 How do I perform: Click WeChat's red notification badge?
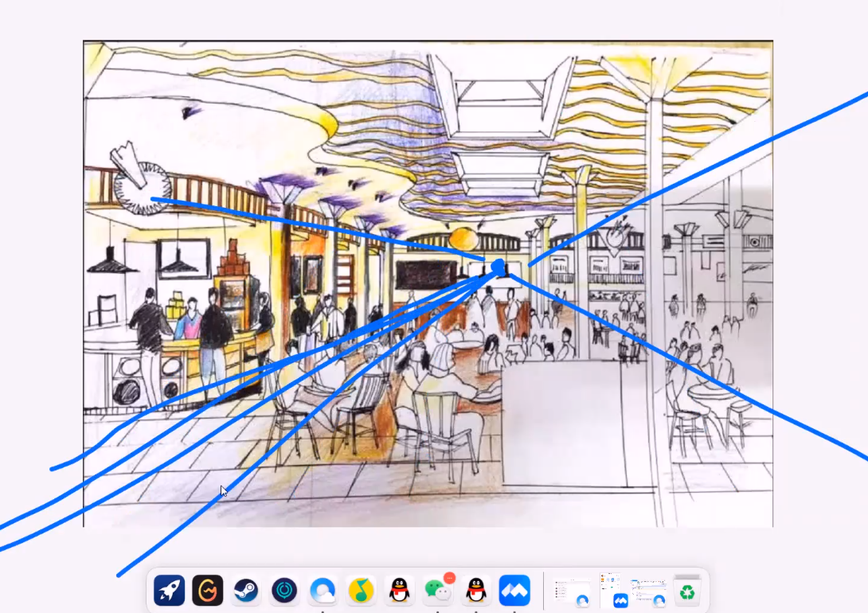tap(449, 578)
